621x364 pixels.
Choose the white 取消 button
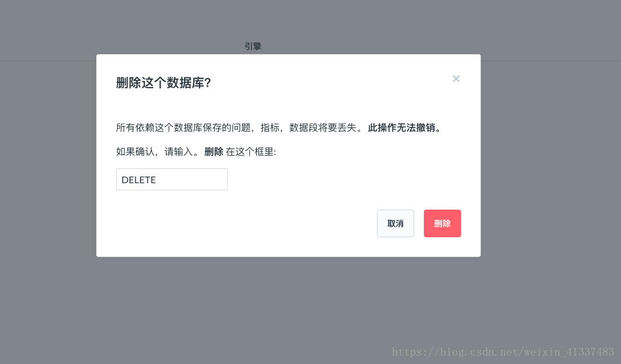coord(395,223)
